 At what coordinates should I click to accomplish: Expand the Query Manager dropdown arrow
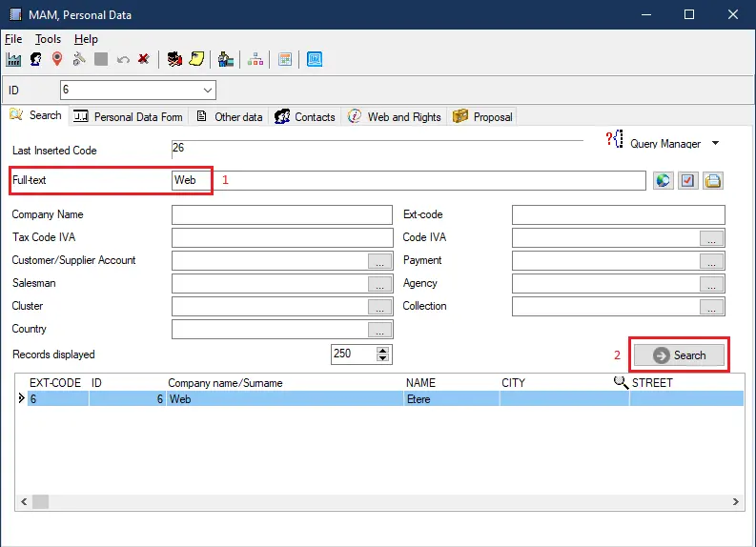(x=715, y=144)
